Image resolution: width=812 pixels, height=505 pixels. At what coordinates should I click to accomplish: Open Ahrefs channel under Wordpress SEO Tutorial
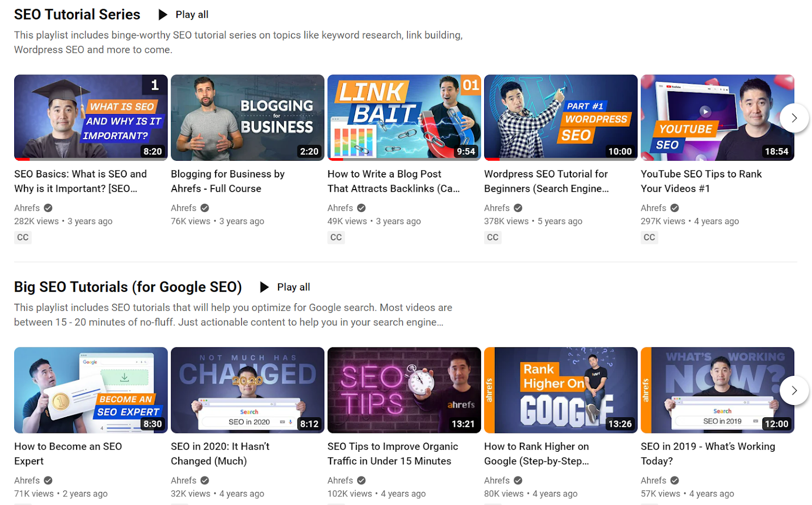click(x=497, y=208)
